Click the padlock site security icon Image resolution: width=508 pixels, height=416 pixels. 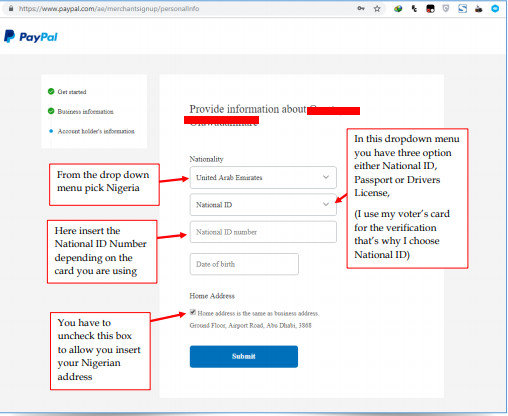click(11, 9)
